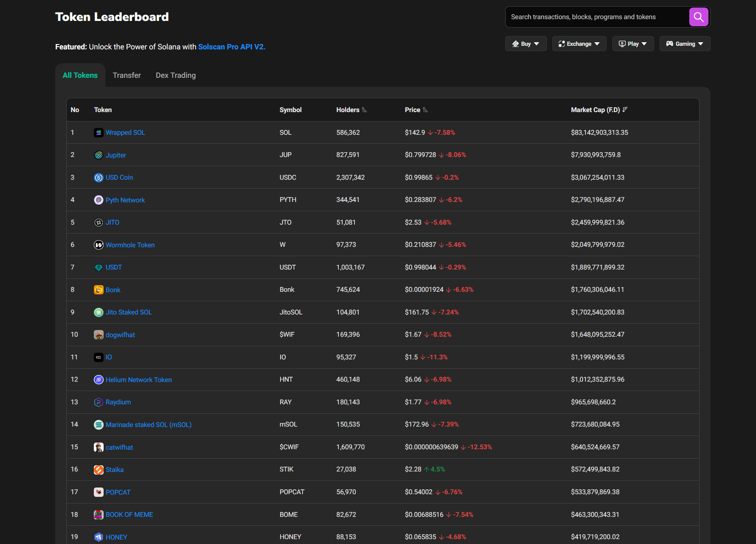Click the Token column header
This screenshot has width=756, height=544.
tap(103, 110)
